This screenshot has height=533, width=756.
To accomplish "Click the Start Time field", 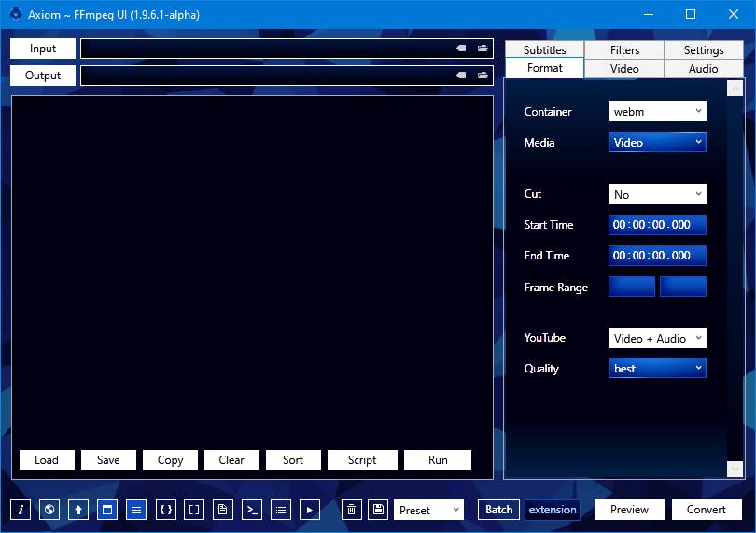I will click(657, 225).
